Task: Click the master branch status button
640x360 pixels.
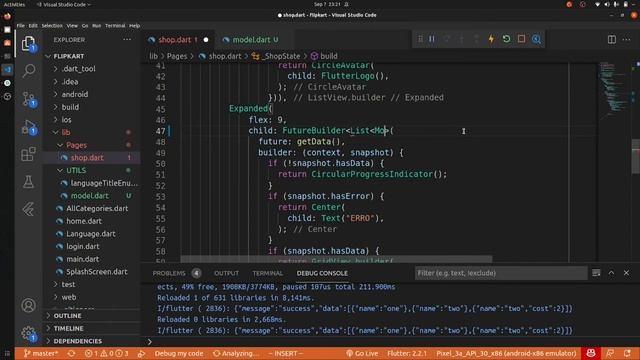Action: pyautogui.click(x=41, y=353)
